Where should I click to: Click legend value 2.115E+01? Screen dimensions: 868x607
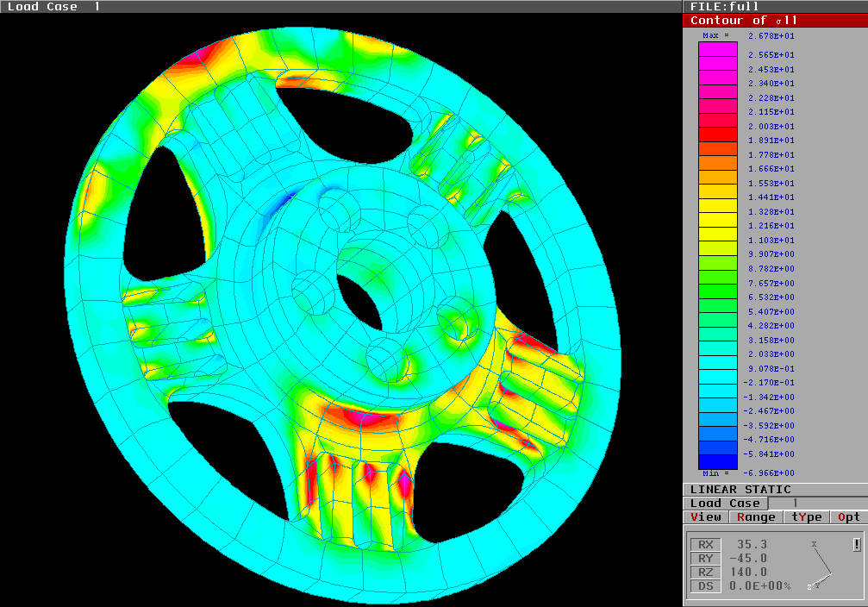771,112
